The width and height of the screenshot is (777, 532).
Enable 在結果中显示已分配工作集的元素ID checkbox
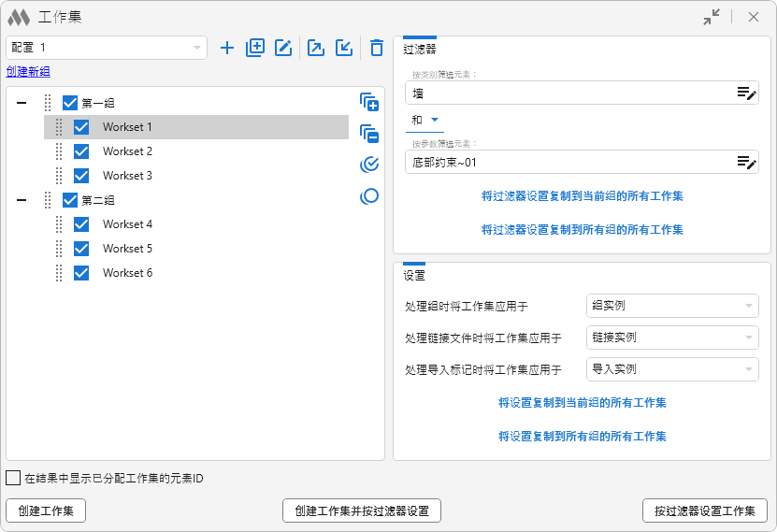pos(13,478)
